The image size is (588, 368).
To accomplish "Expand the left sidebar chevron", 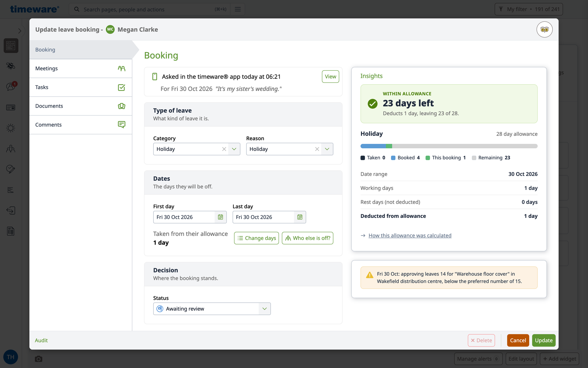I will [x=19, y=31].
